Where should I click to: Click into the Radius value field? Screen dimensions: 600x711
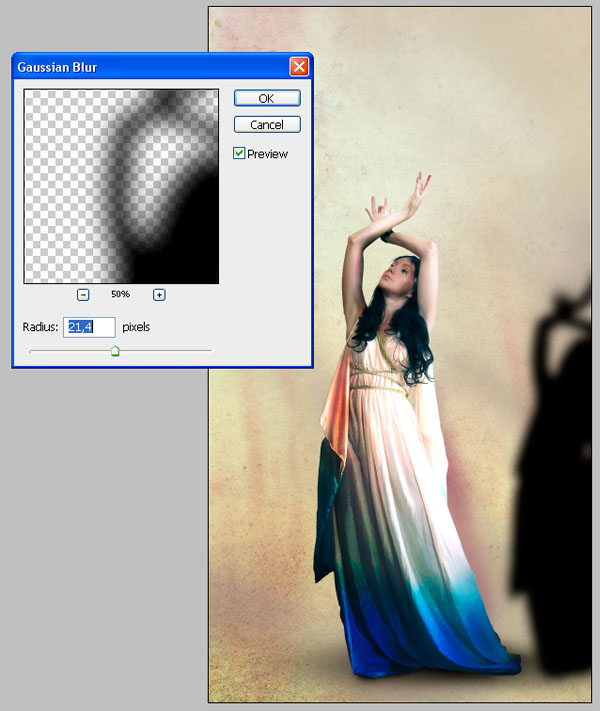point(89,327)
